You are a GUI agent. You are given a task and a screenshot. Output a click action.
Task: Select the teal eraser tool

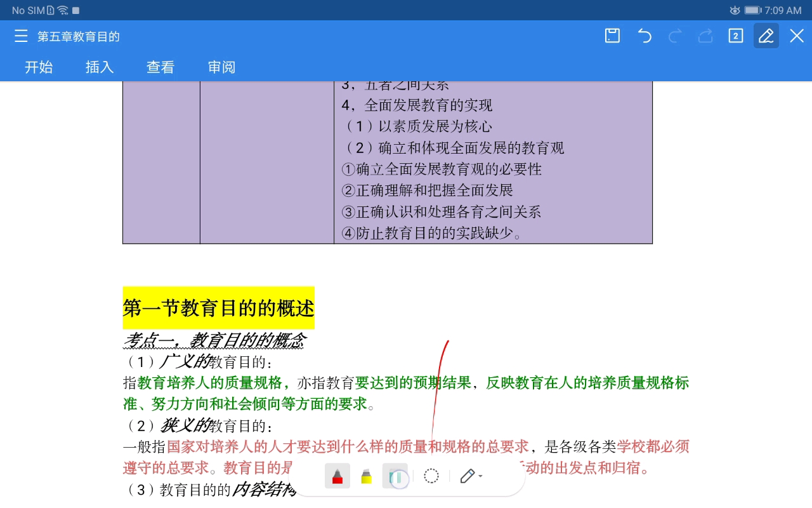point(395,476)
